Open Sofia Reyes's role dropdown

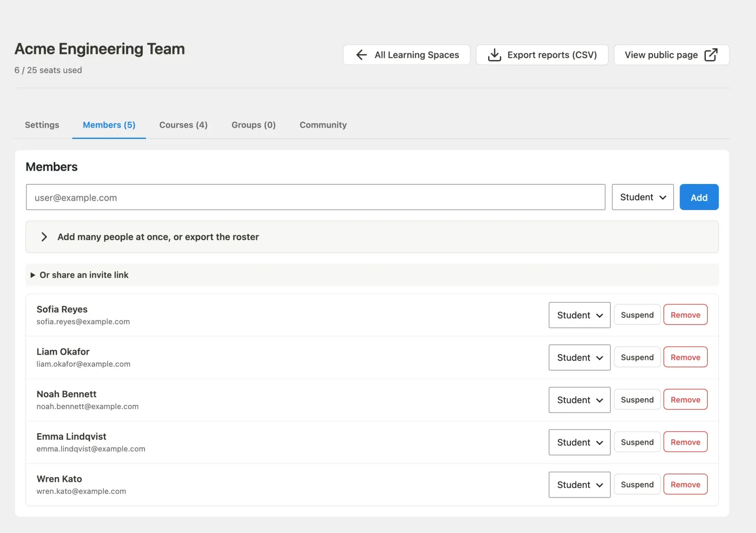(579, 315)
